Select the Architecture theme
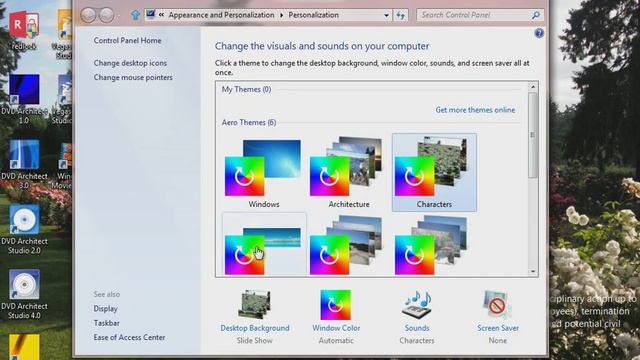 [x=349, y=173]
